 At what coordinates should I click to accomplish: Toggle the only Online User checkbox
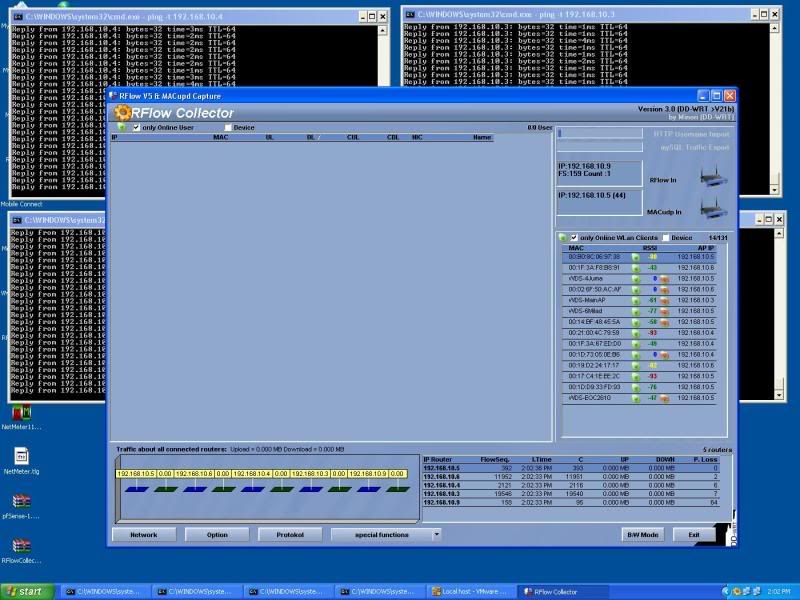136,128
